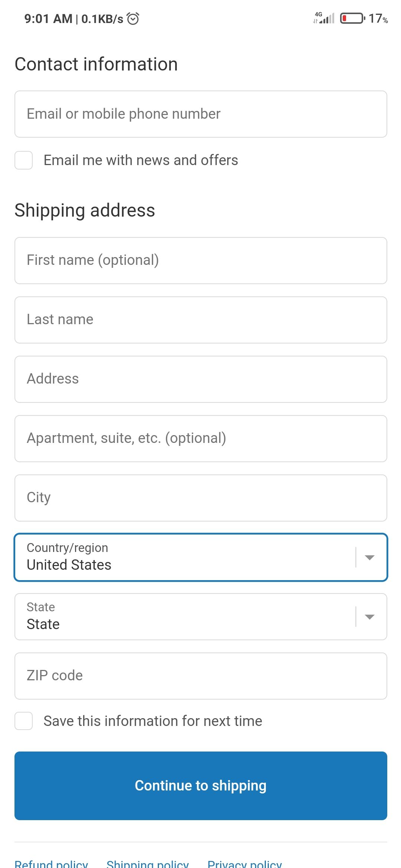Click the First name (optional) field
Viewport: 401px width, 868px height.
click(x=200, y=261)
